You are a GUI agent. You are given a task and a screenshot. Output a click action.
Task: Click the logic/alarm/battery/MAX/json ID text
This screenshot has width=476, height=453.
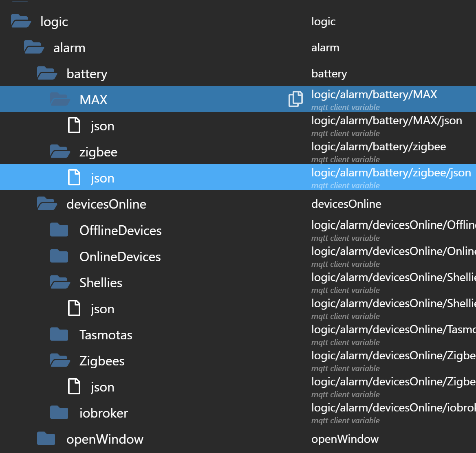point(386,121)
